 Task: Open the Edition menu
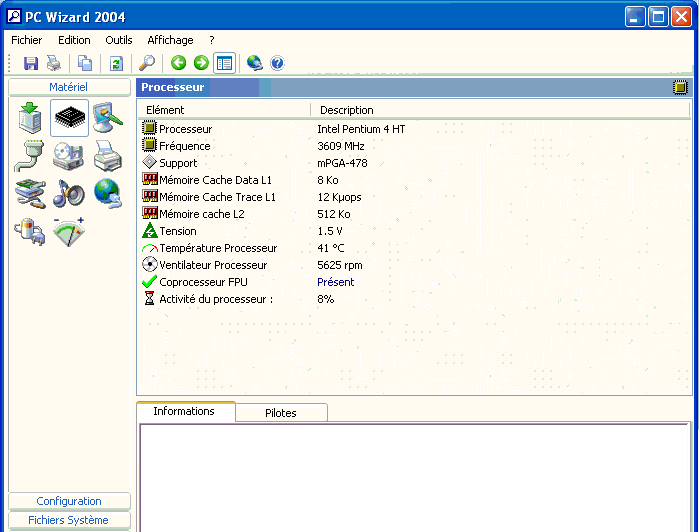(74, 40)
